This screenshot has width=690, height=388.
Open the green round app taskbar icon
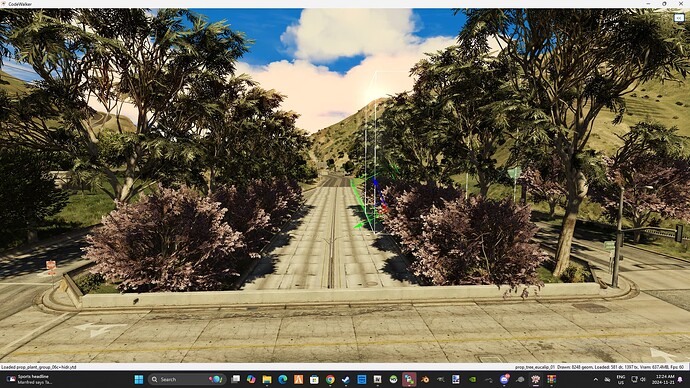coord(393,379)
